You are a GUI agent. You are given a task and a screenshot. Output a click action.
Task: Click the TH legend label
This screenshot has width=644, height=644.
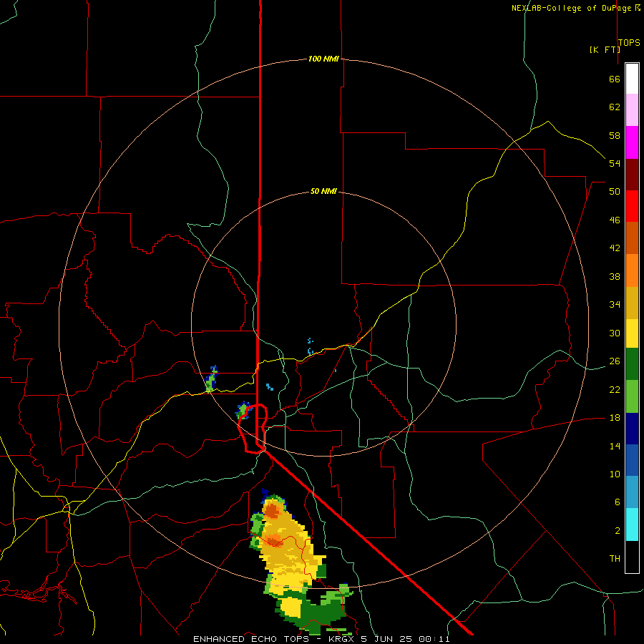(x=615, y=558)
